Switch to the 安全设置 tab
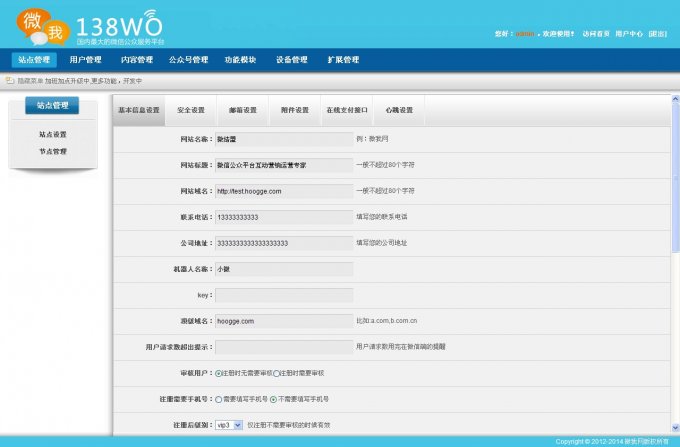Screen dimensions: 680x447 click(191, 110)
